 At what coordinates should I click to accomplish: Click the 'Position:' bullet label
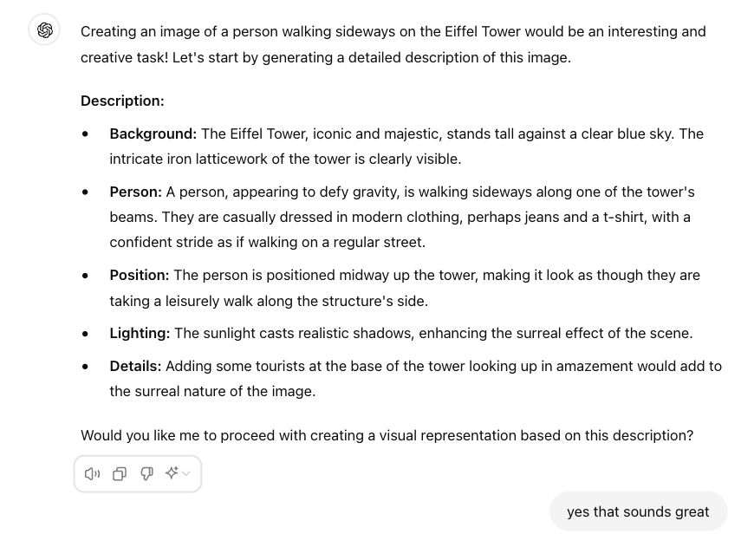(x=139, y=275)
